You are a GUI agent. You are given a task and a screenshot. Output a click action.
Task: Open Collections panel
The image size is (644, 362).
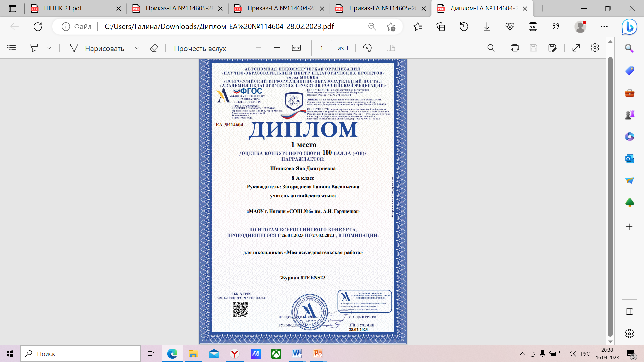pos(441,26)
